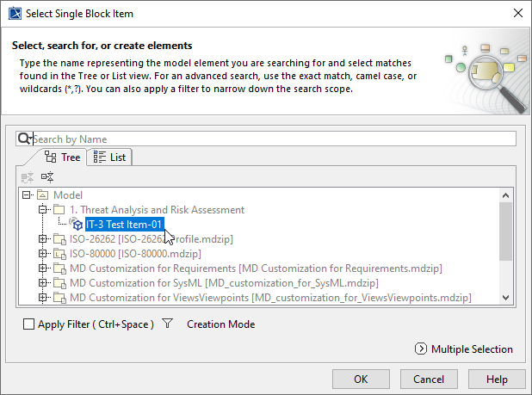Enable the Apply Filter checkbox
The image size is (532, 395).
coord(29,324)
